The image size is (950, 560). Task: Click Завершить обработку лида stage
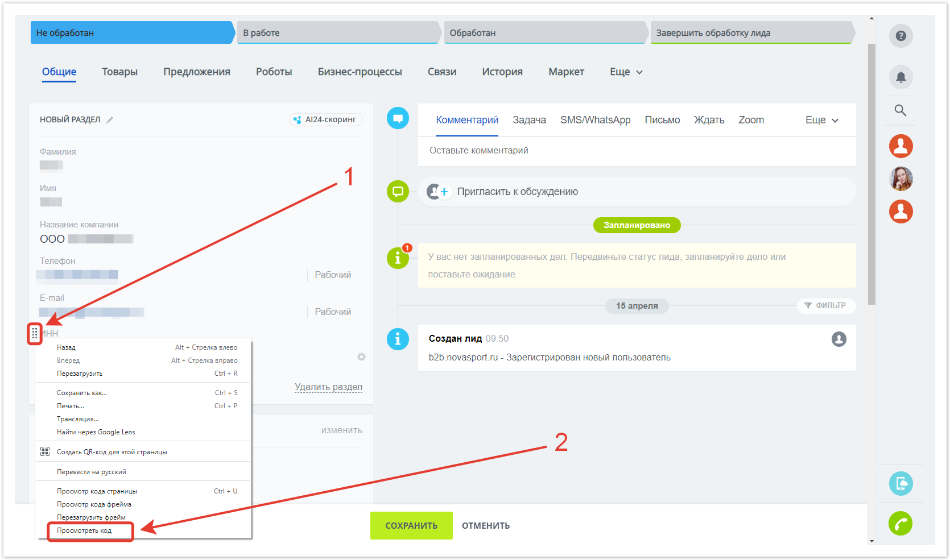pyautogui.click(x=753, y=32)
